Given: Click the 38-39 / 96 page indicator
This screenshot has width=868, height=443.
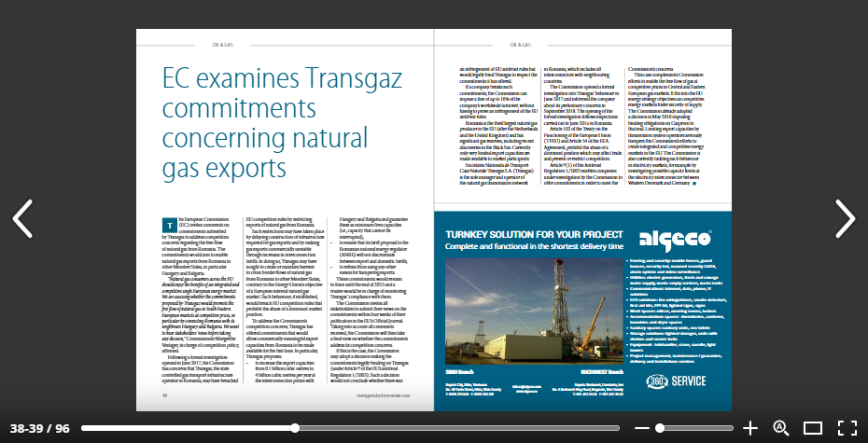Looking at the screenshot, I should point(40,428).
